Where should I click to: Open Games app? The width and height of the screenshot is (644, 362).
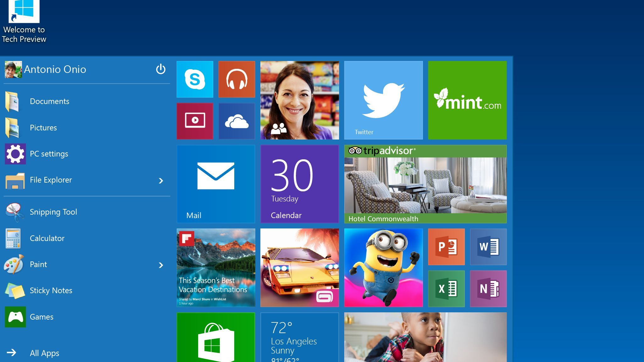pos(86,317)
